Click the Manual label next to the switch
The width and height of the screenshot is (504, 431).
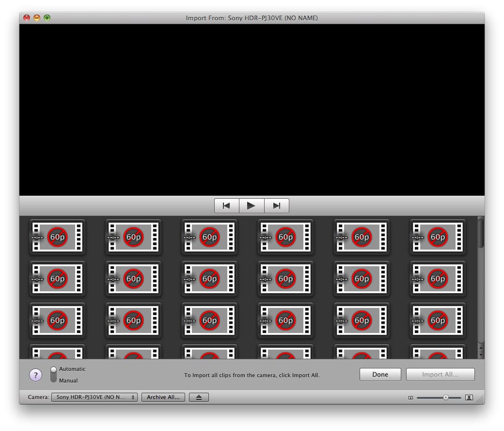point(68,381)
